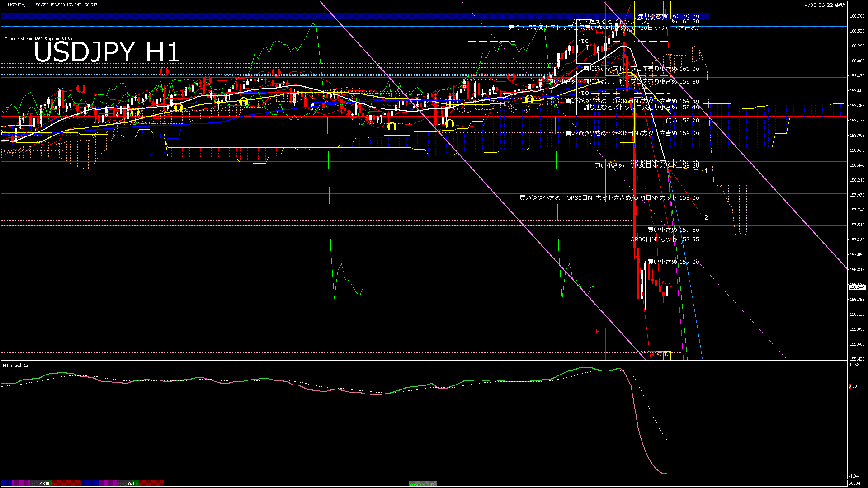Click the red 'M' monthly box
868x488 pixels.
651,355
